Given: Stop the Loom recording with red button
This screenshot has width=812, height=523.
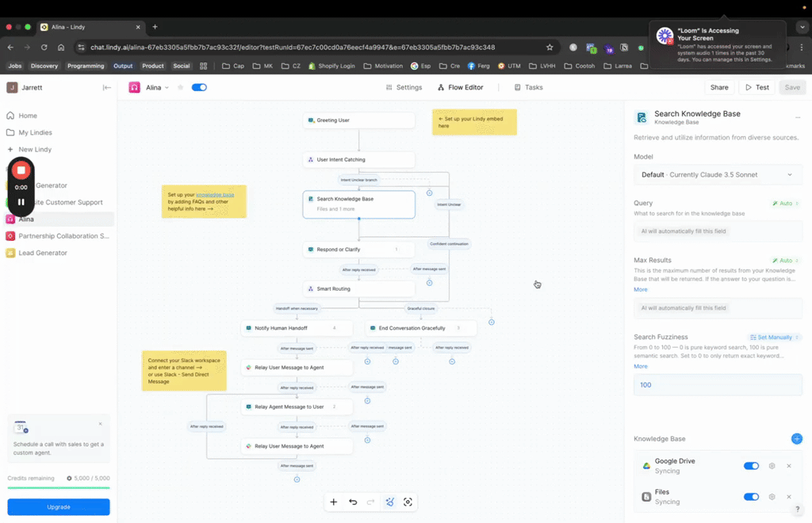Looking at the screenshot, I should [21, 170].
